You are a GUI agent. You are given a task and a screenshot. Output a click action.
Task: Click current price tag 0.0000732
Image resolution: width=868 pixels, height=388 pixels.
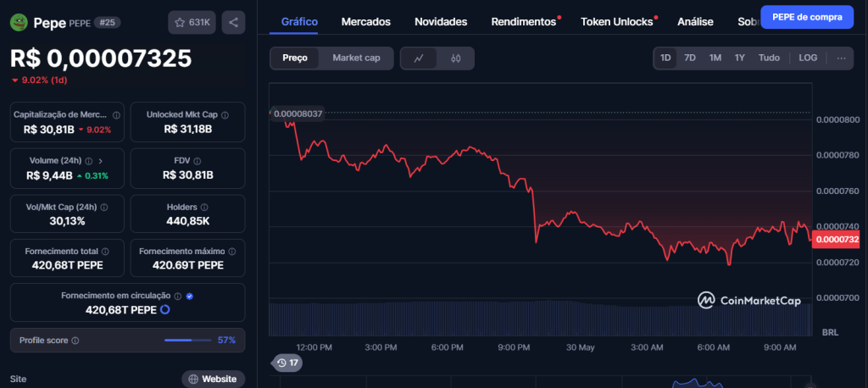tap(836, 239)
